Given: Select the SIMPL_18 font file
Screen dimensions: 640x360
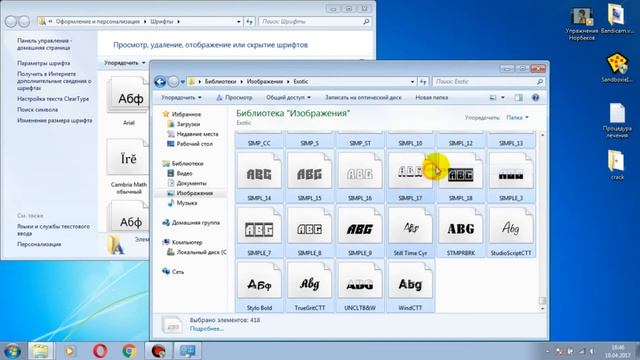Looking at the screenshot, I should point(460,176).
